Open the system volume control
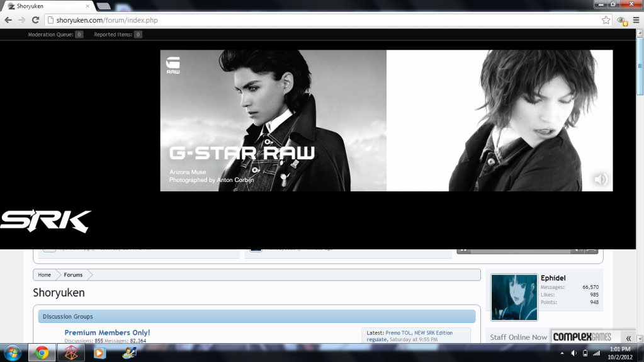Screen dimensions: 644x362 tap(573, 353)
